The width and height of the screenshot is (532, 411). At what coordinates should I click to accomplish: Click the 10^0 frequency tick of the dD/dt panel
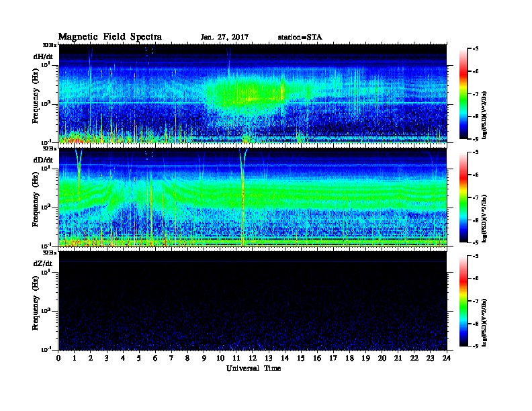point(46,207)
